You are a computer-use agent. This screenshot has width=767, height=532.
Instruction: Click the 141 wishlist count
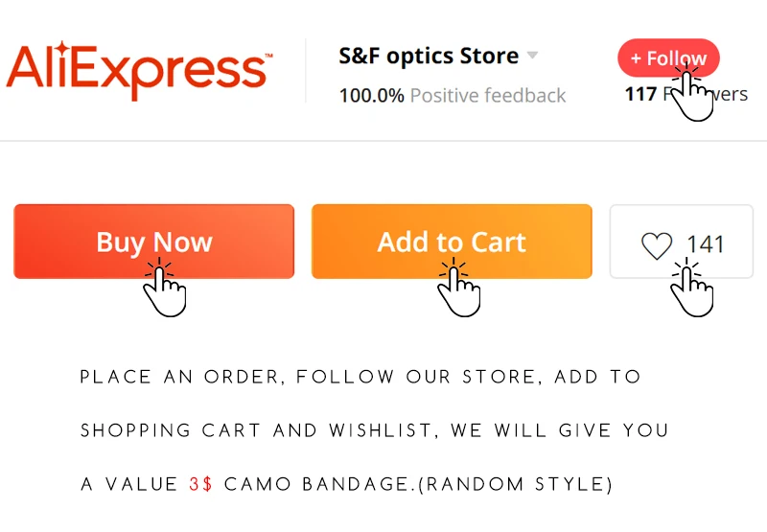705,244
